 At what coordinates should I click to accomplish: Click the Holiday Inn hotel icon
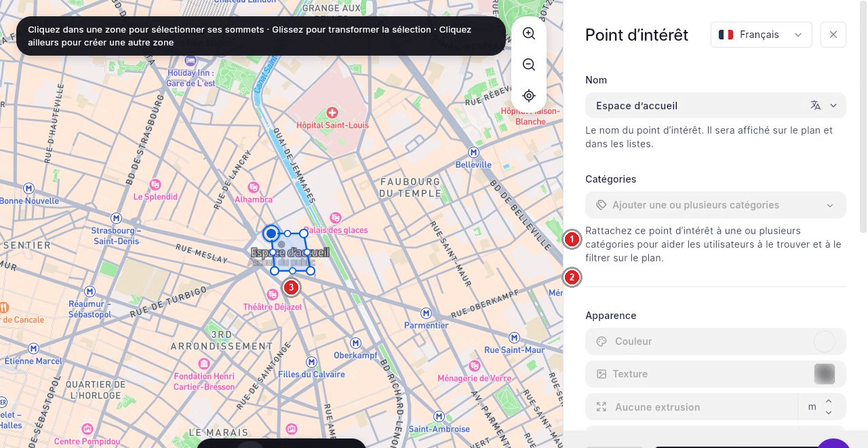click(191, 60)
